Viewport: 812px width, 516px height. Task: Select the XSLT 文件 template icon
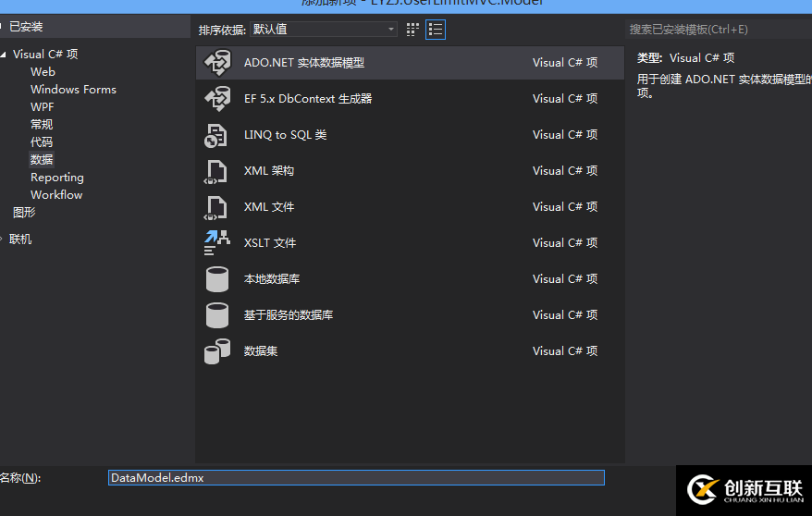point(216,242)
